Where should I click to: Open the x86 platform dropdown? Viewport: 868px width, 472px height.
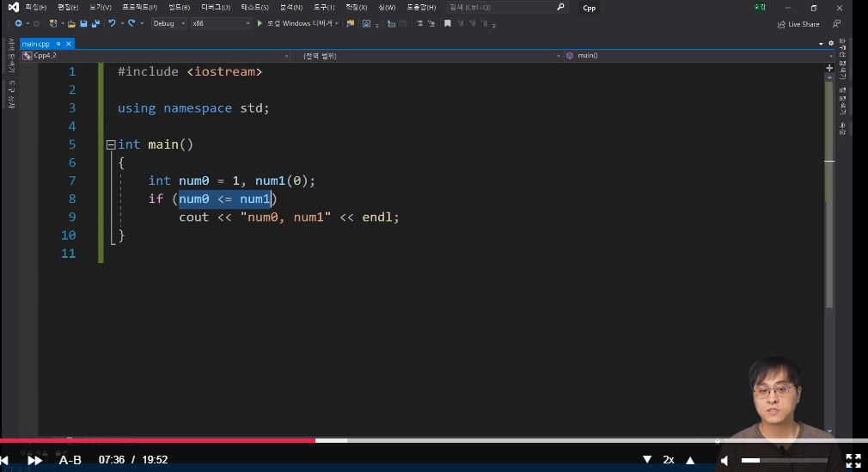[221, 23]
